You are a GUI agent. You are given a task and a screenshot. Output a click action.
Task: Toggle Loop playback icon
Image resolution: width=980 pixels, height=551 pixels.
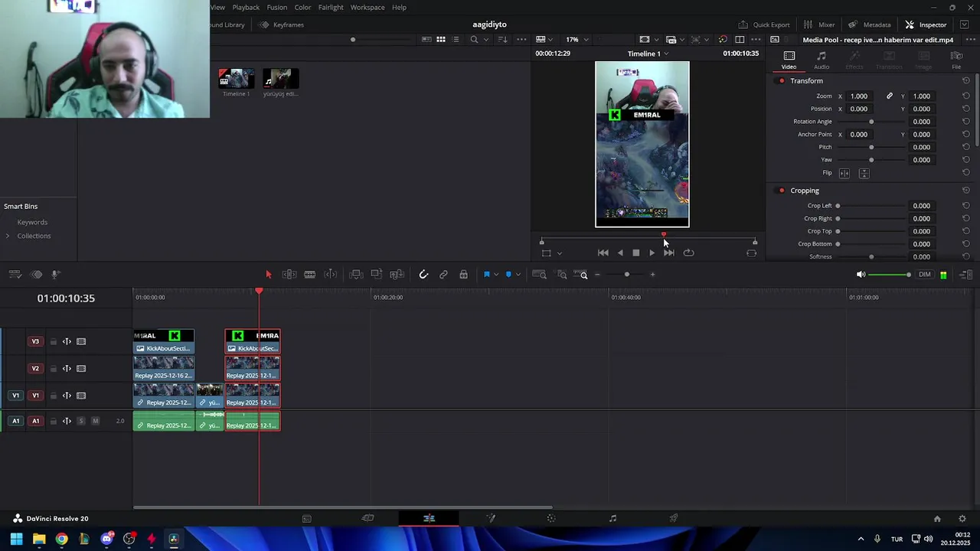[x=688, y=253]
